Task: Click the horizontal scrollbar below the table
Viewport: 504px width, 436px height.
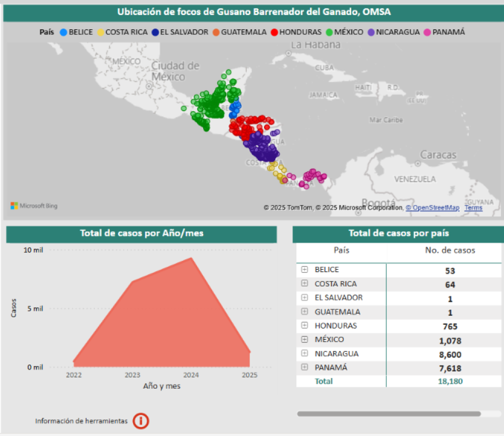Action: [389, 413]
